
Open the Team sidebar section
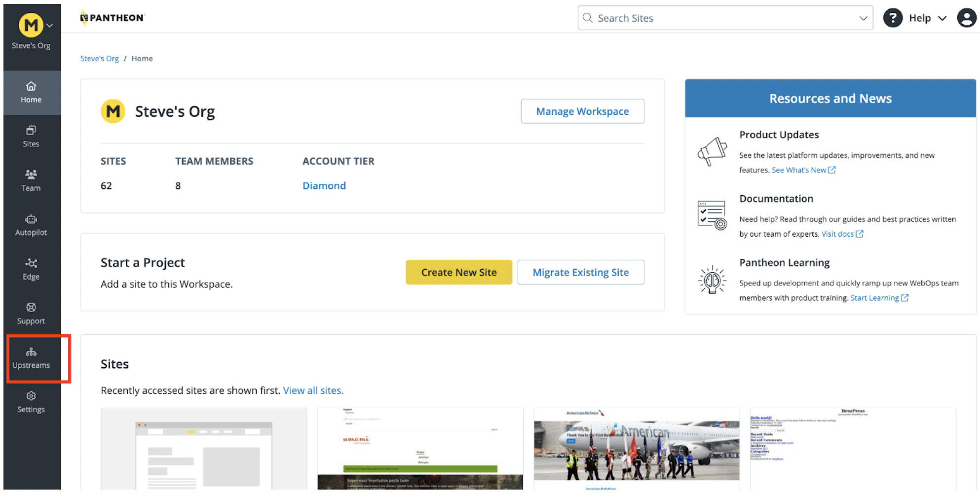(x=31, y=180)
